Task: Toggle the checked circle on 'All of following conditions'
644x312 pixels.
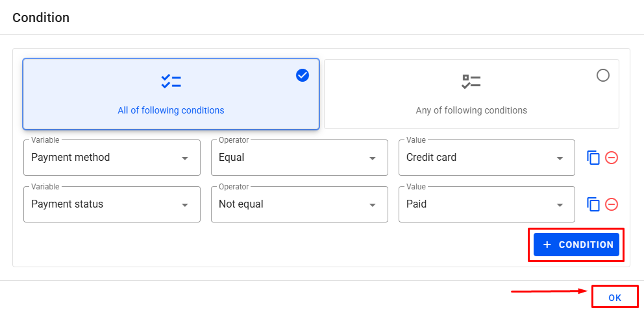Action: [303, 75]
